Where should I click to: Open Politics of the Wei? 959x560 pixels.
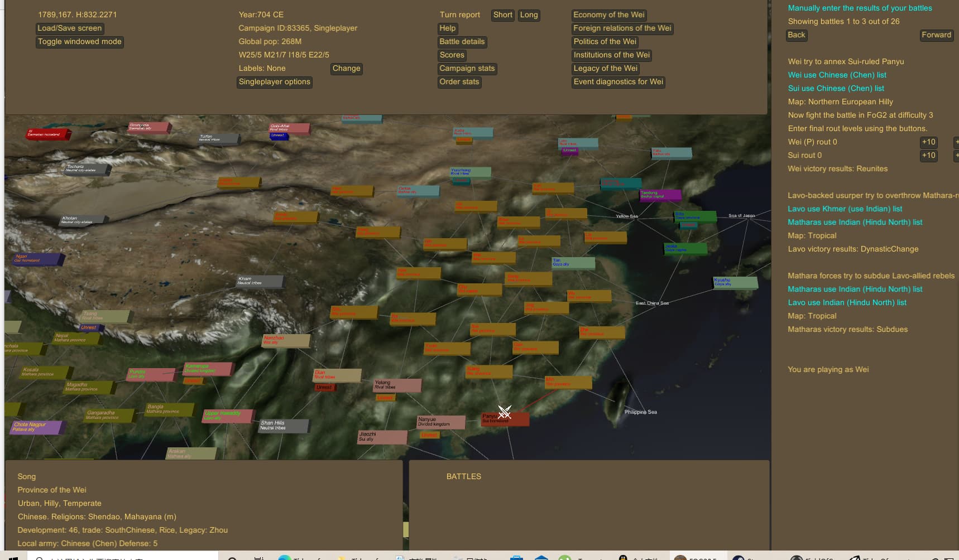tap(605, 41)
